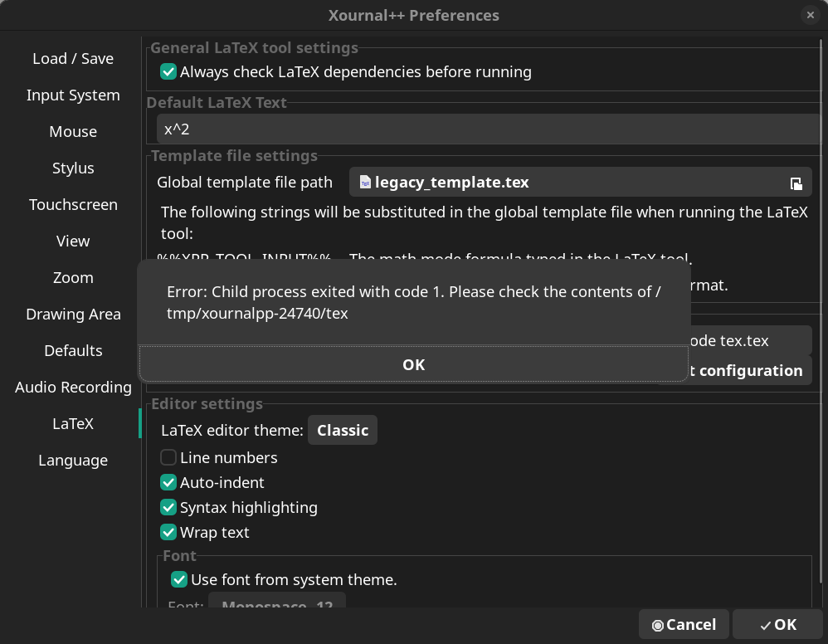The width and height of the screenshot is (828, 644).
Task: Switch to Input System settings
Action: pyautogui.click(x=73, y=95)
